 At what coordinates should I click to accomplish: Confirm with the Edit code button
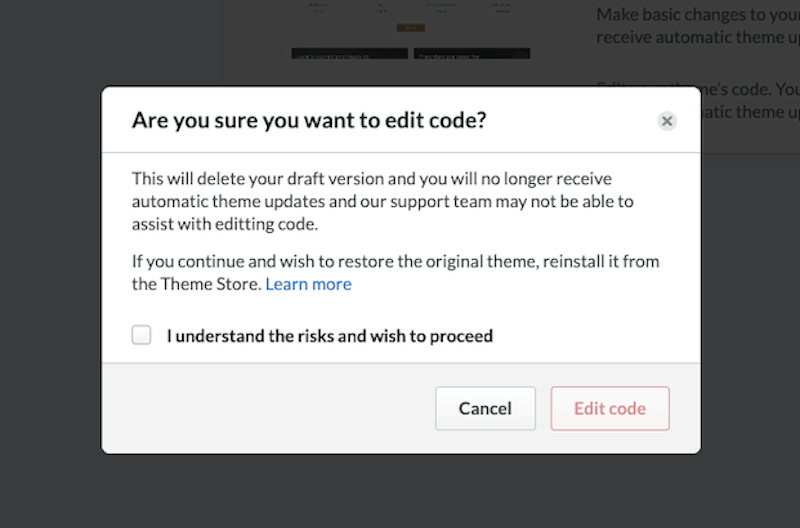609,408
